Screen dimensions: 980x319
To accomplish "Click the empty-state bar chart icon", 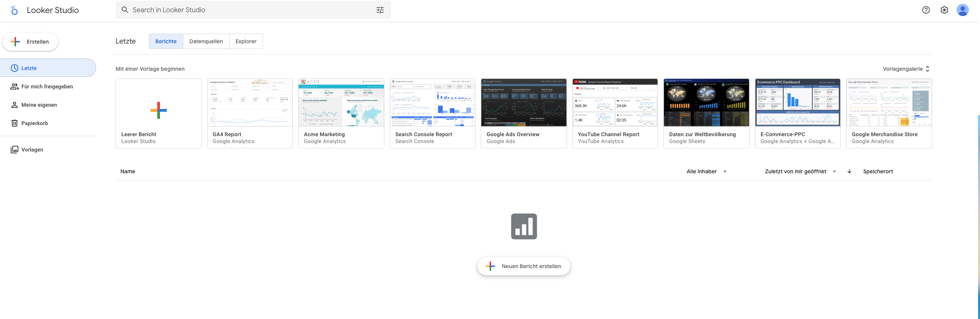I will point(524,226).
